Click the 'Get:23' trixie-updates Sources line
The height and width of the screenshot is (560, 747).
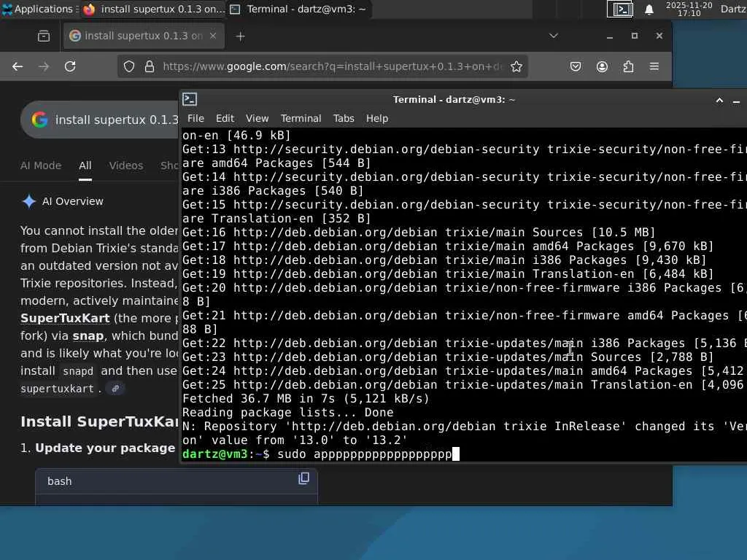[448, 357]
